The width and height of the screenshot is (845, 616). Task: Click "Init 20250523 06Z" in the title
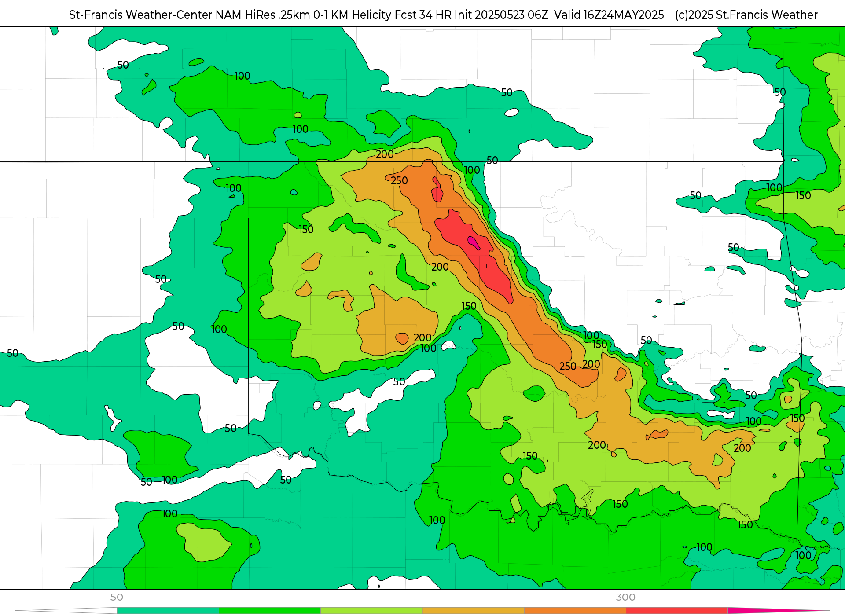501,15
